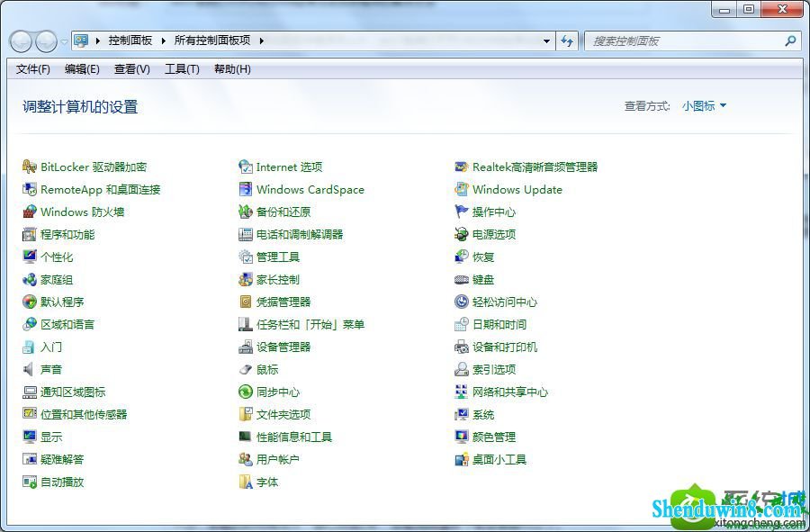Open the 工具(T) menu
Image resolution: width=810 pixels, height=532 pixels.
point(182,69)
